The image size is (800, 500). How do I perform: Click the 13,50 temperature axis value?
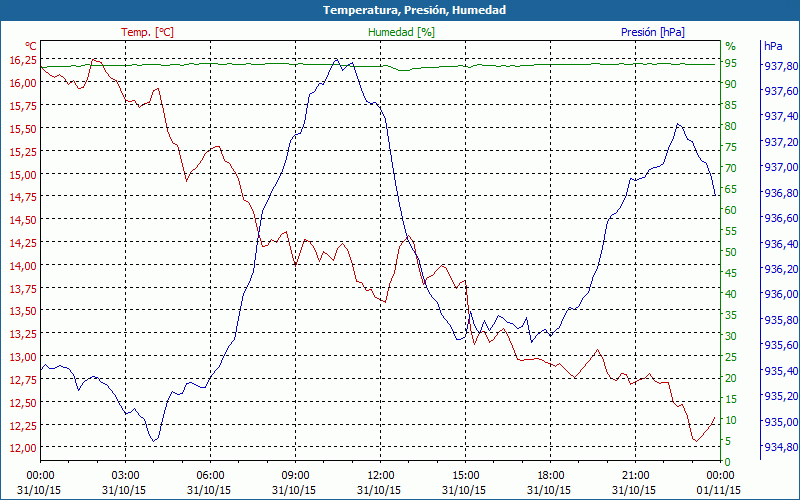[x=23, y=311]
